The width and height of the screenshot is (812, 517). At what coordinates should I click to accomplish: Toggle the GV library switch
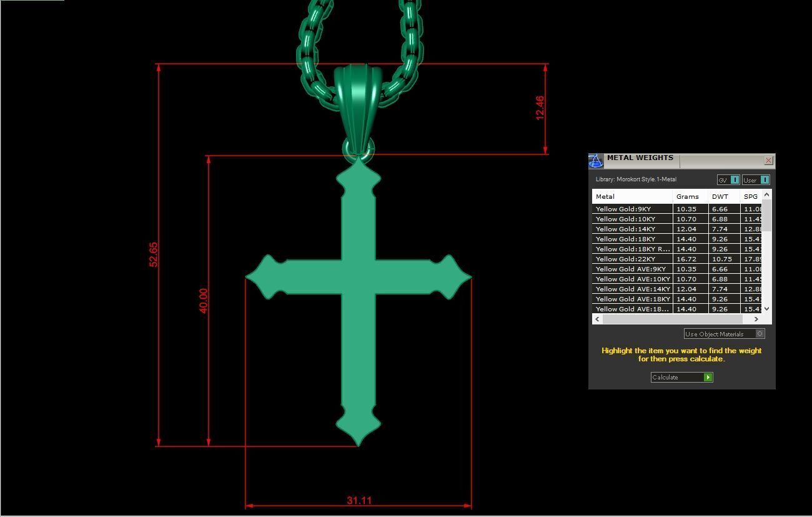[x=728, y=180]
